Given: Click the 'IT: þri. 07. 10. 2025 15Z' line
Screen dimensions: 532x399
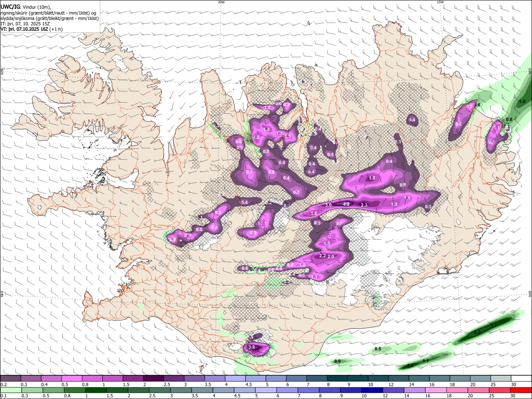Looking at the screenshot, I should click(x=25, y=24).
